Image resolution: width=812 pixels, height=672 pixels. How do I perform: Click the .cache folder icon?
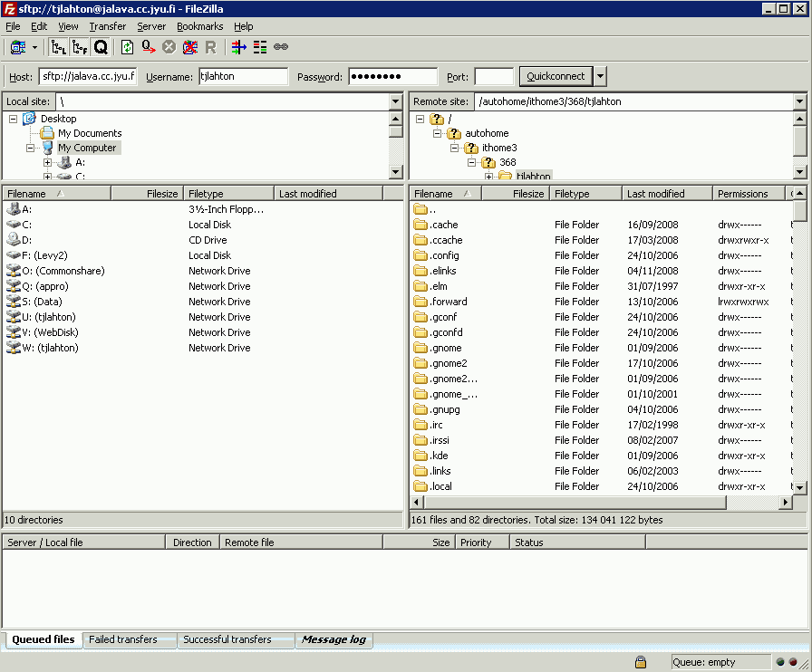420,225
